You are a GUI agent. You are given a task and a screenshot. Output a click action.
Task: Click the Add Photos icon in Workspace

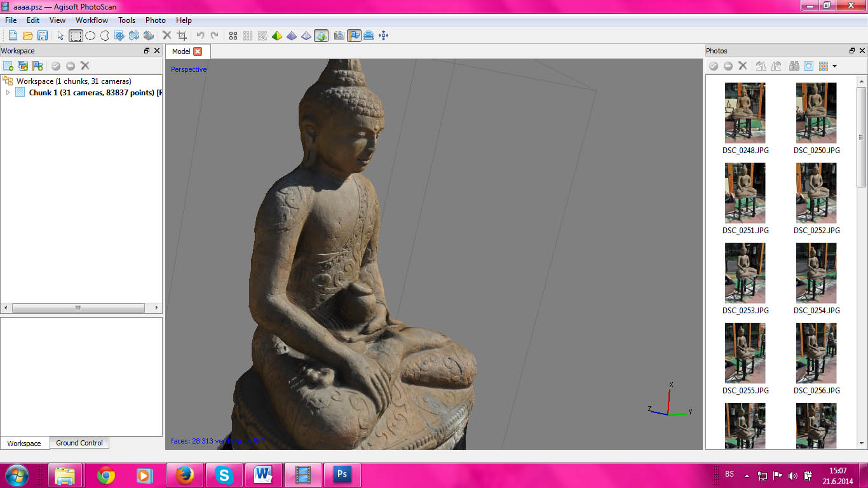pyautogui.click(x=23, y=65)
